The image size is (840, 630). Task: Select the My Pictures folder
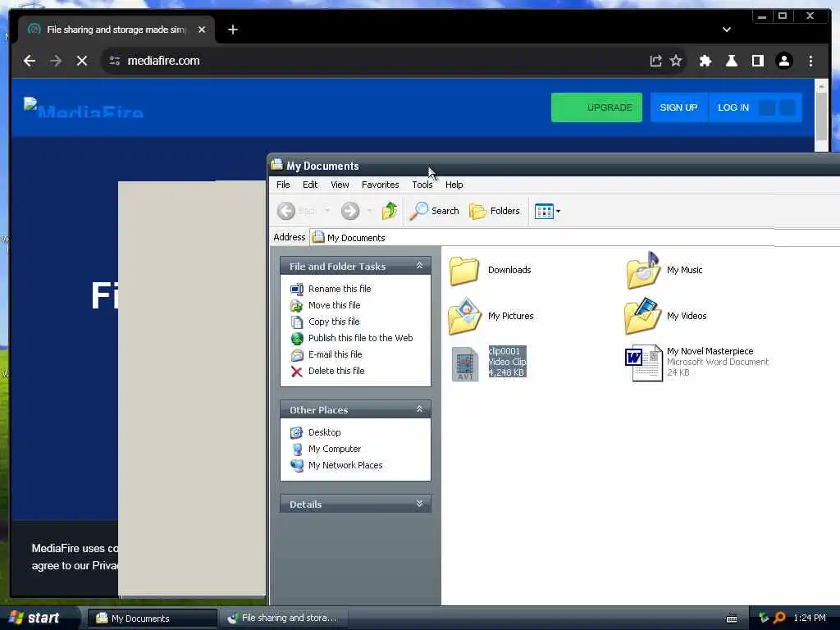pos(491,316)
